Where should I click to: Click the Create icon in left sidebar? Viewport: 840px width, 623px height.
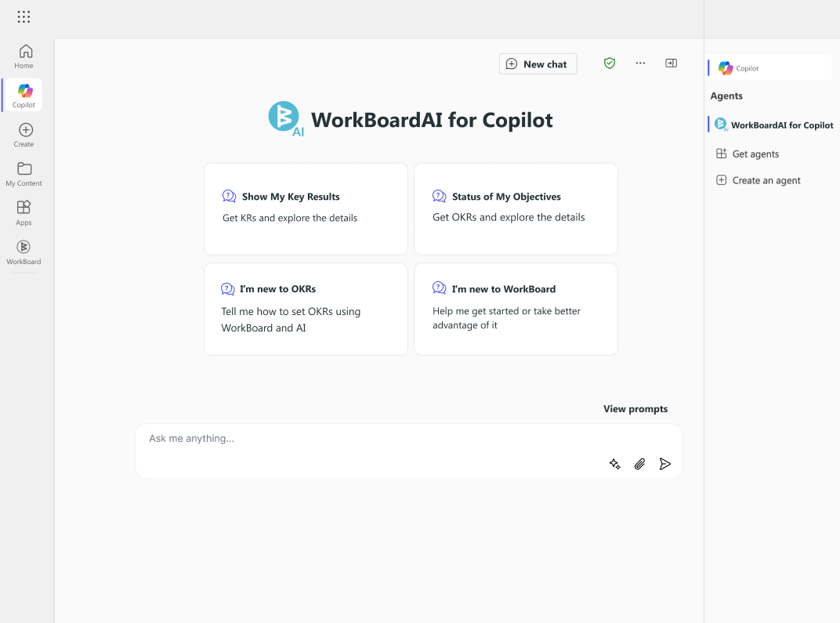pyautogui.click(x=24, y=133)
